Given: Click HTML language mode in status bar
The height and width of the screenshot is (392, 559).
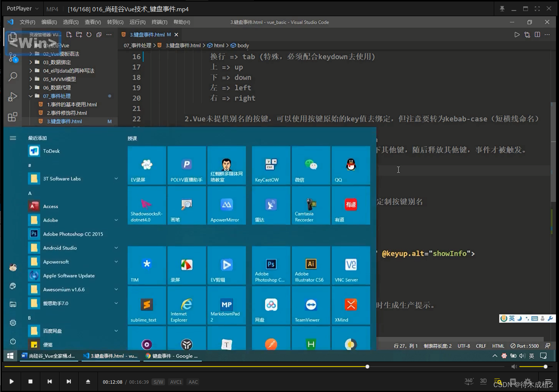Looking at the screenshot, I should coord(498,346).
